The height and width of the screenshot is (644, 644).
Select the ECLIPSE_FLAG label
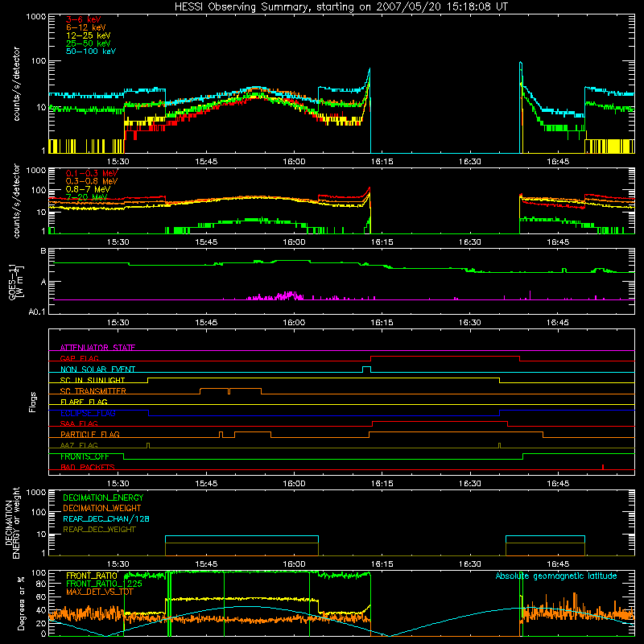pyautogui.click(x=88, y=413)
